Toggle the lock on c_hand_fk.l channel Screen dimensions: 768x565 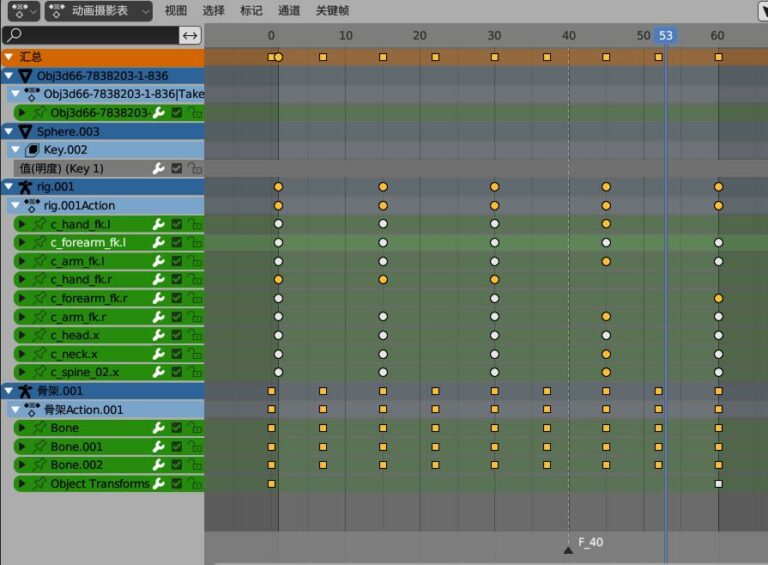click(x=195, y=224)
